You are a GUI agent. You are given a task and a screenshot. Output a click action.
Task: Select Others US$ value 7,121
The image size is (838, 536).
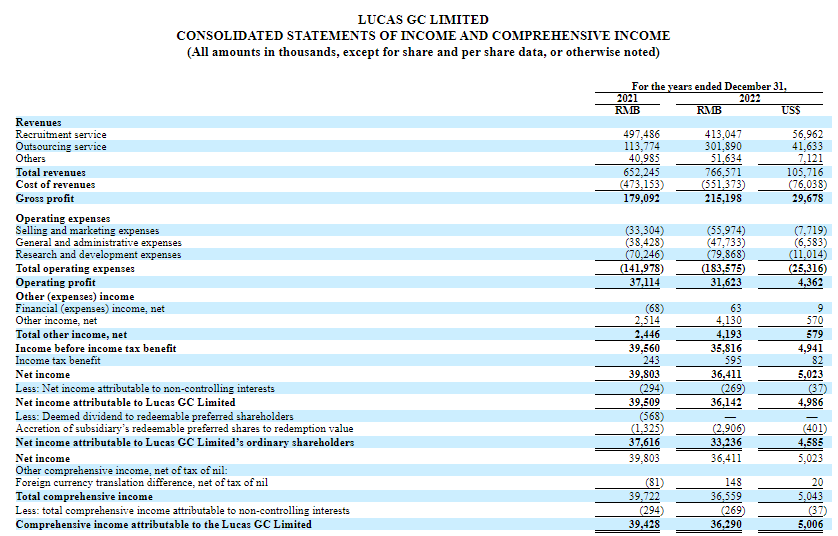[x=810, y=159]
